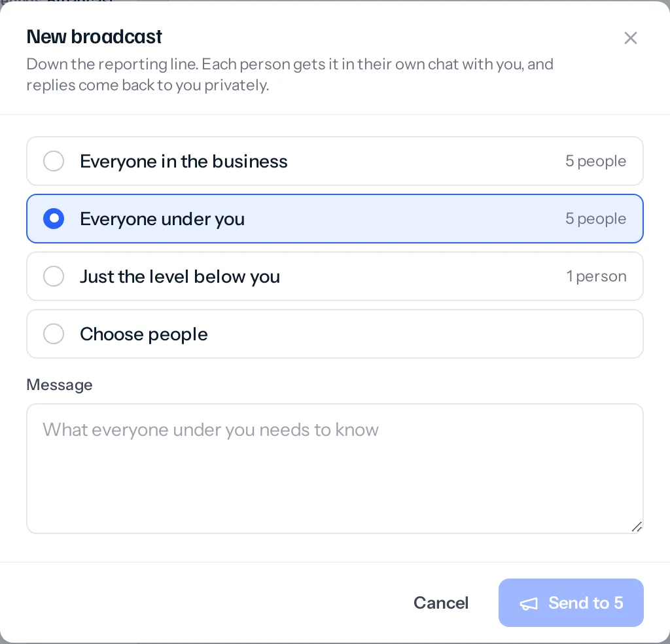Click the 'New broadcast' dialog title
Image resolution: width=670 pixels, height=644 pixels.
[x=94, y=37]
